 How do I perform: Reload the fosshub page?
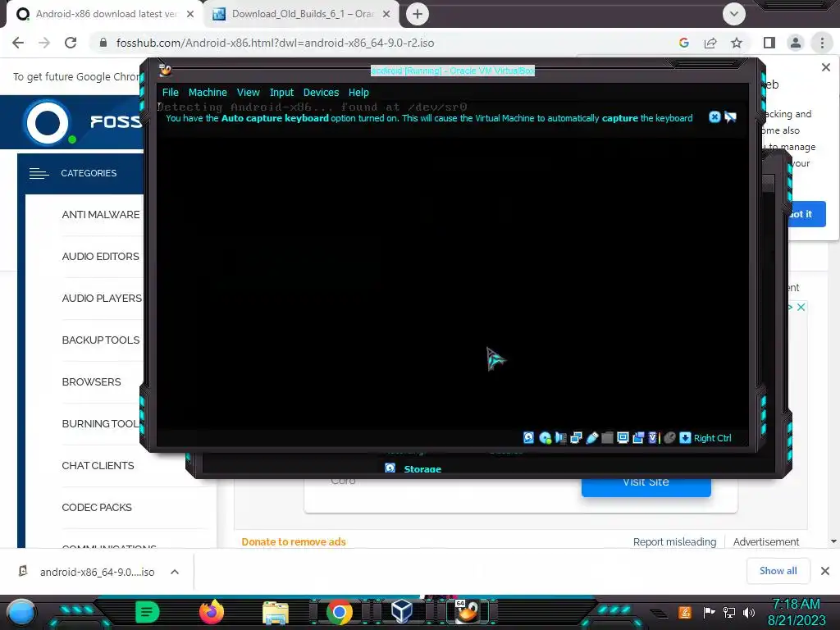[x=71, y=43]
